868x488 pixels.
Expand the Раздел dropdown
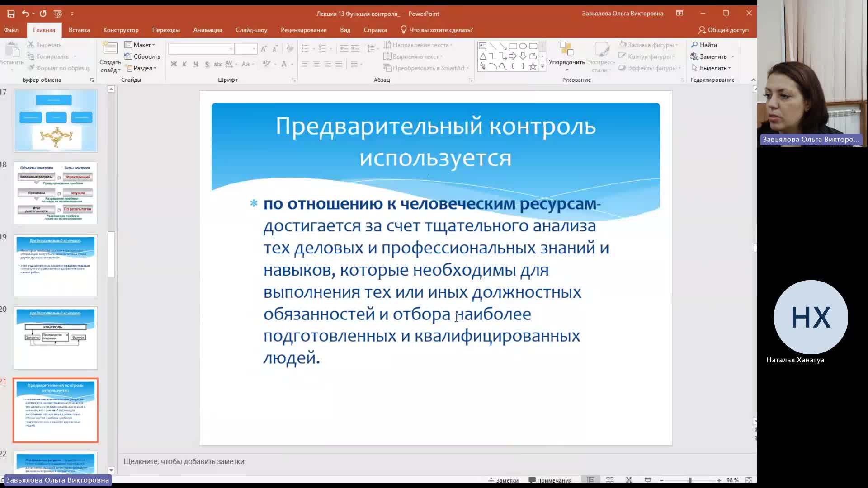tap(141, 68)
